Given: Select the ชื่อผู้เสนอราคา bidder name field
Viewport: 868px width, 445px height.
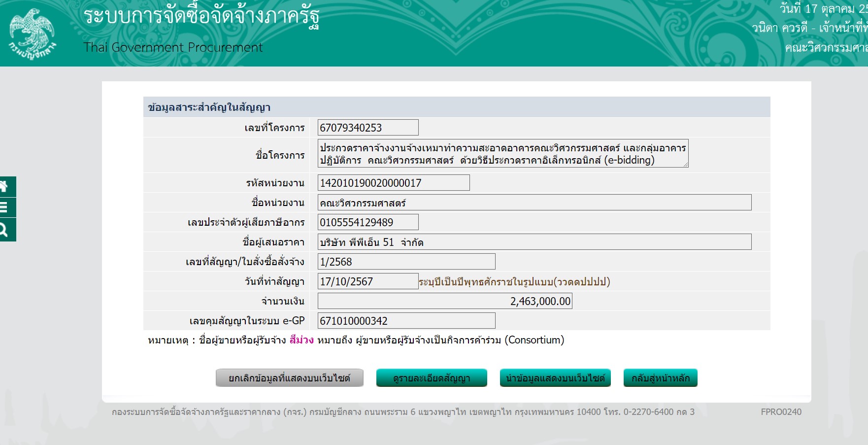Looking at the screenshot, I should coord(534,242).
